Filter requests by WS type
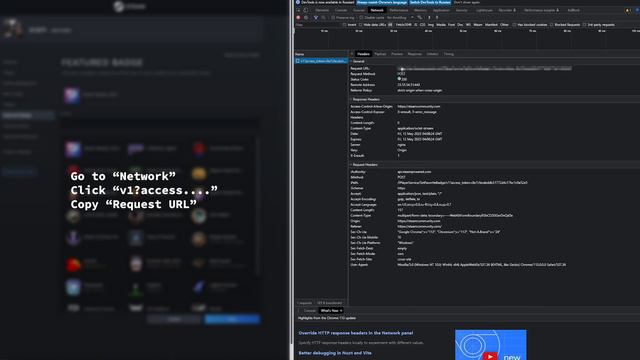 click(x=468, y=25)
